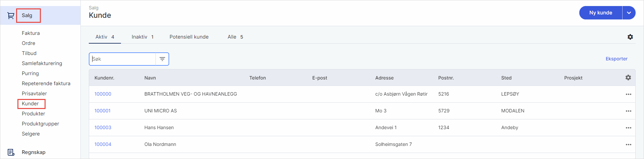This screenshot has width=644, height=159.
Task: Go to Produkter in the sidebar
Action: click(x=34, y=114)
